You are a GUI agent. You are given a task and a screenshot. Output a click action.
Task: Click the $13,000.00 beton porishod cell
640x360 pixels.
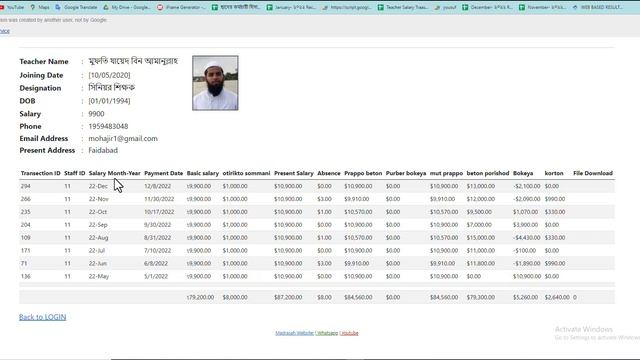tap(481, 186)
